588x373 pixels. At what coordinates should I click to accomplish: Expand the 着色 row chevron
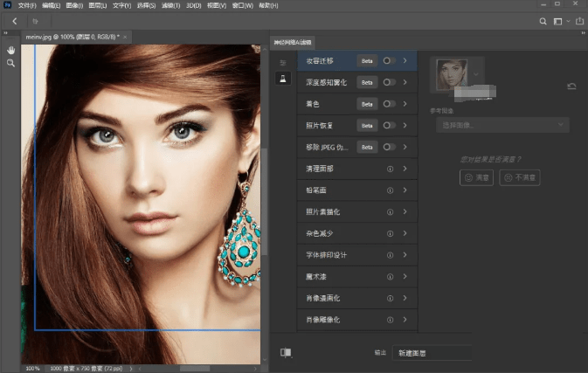405,104
